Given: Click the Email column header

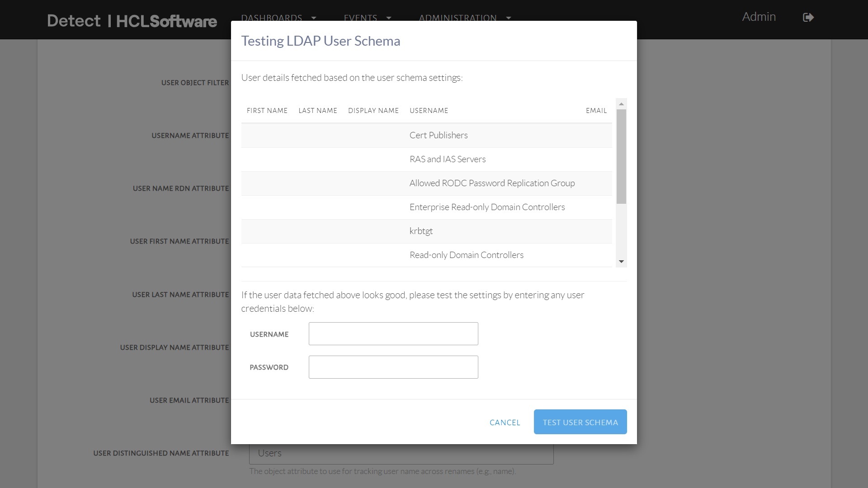Looking at the screenshot, I should pos(596,111).
